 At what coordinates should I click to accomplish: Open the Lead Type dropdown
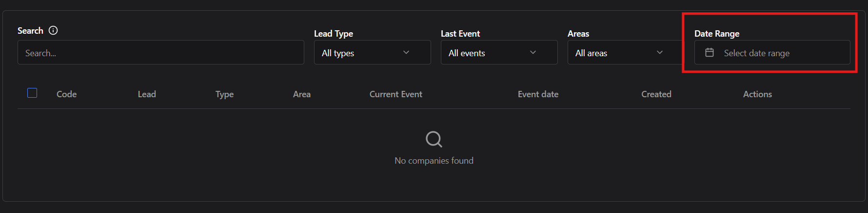tap(372, 53)
